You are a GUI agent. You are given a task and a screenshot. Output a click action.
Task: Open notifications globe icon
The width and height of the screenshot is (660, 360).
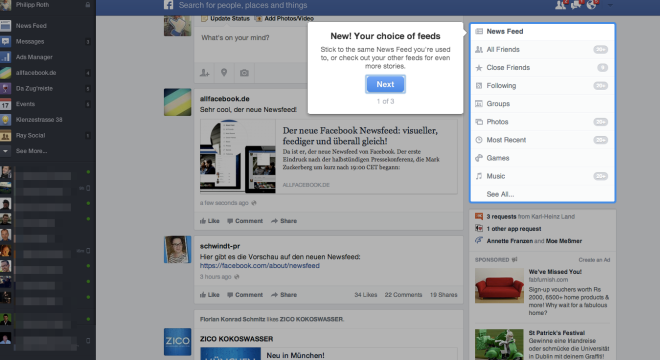[591, 5]
